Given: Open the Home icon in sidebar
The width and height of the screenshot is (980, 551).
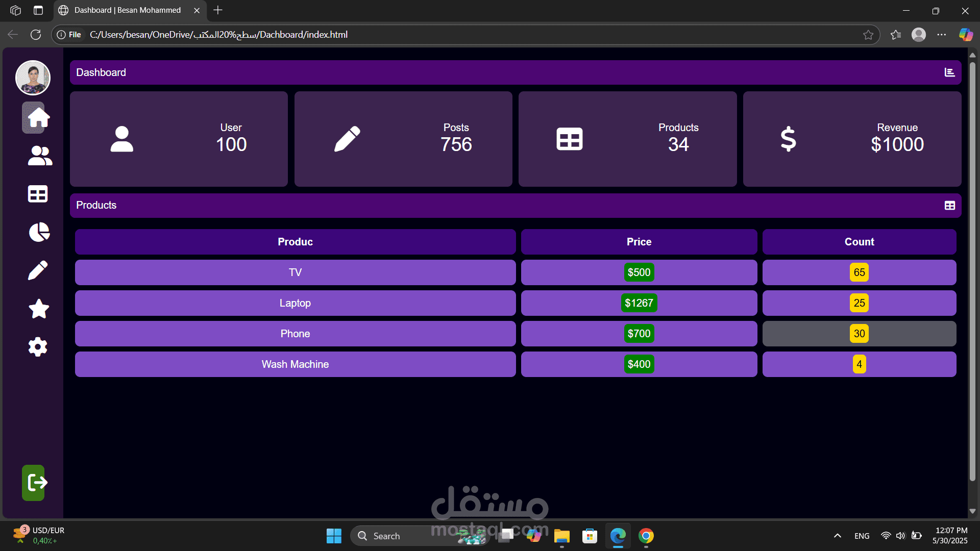Looking at the screenshot, I should [38, 118].
